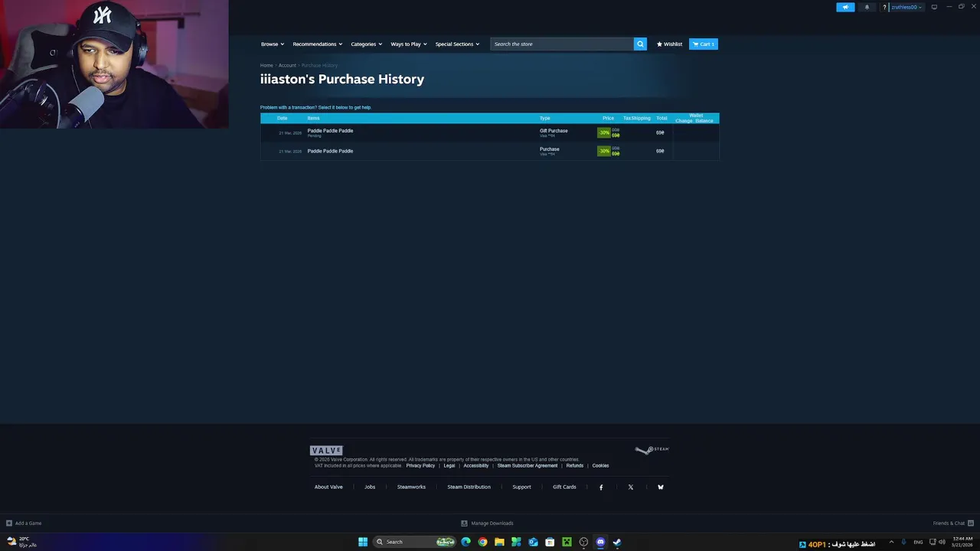Open the Cookies footer link
This screenshot has height=551, width=980.
click(x=600, y=465)
